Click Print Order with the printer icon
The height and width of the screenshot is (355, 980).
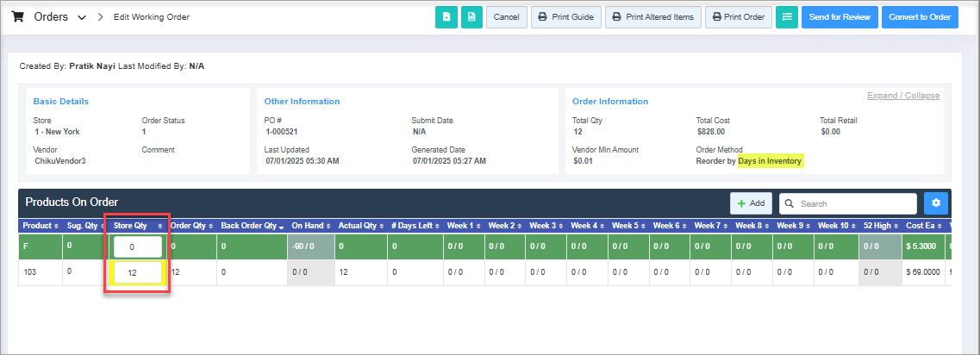(x=739, y=17)
